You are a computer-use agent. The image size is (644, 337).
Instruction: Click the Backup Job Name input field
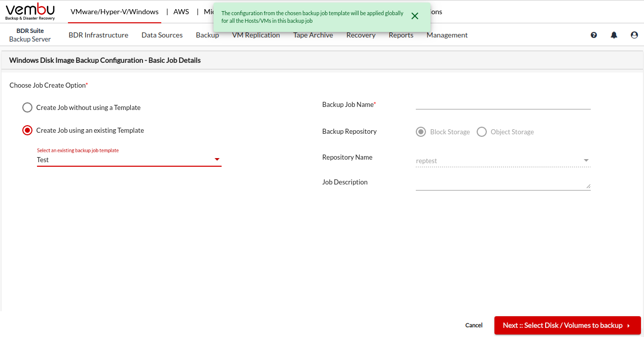[x=503, y=104]
